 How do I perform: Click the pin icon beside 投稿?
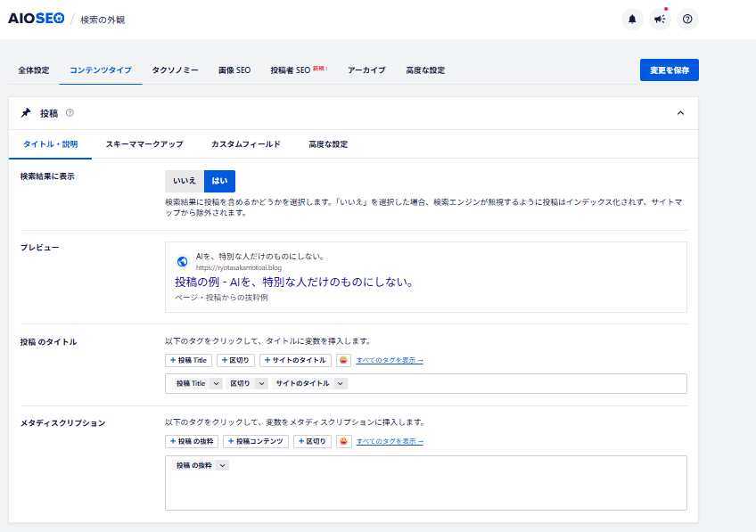point(26,113)
